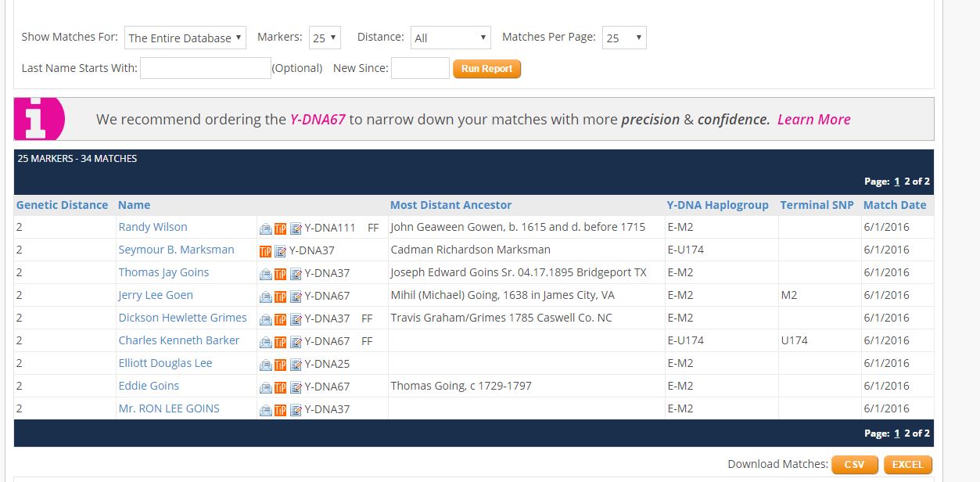Sort by the Match Date column header
Viewport: 980px width, 482px height.
point(894,205)
